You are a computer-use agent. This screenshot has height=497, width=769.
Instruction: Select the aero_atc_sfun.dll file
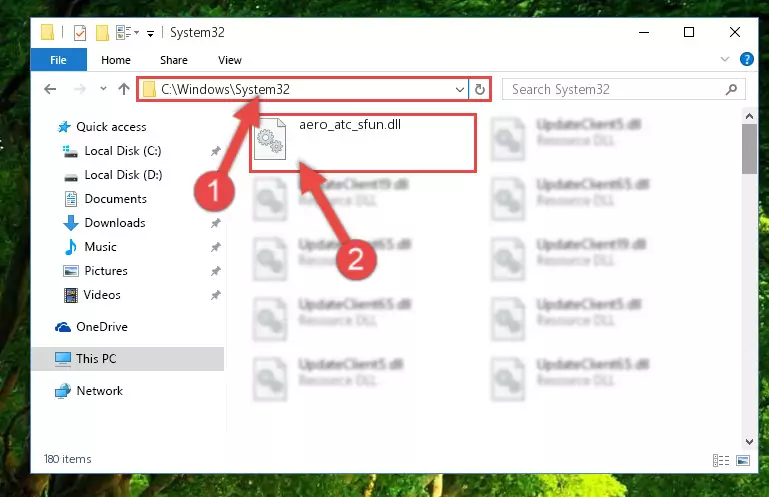(x=363, y=143)
